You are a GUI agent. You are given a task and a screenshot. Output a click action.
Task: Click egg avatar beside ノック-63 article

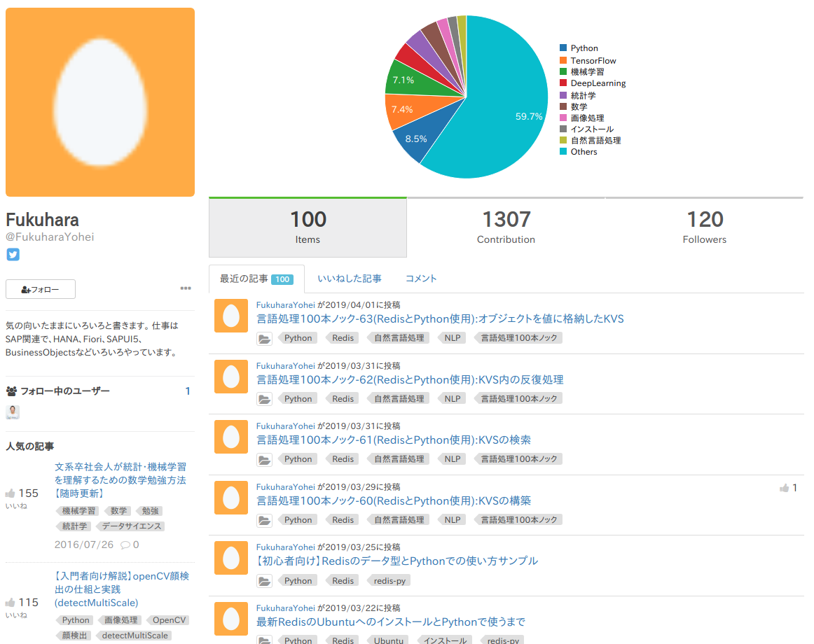231,316
